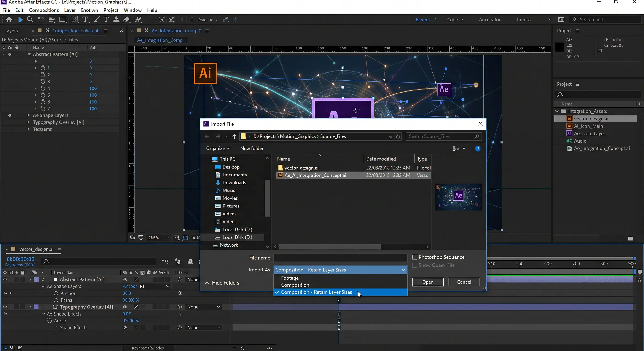Click Cancel in the Import File dialog
This screenshot has width=644, height=351.
pyautogui.click(x=464, y=282)
